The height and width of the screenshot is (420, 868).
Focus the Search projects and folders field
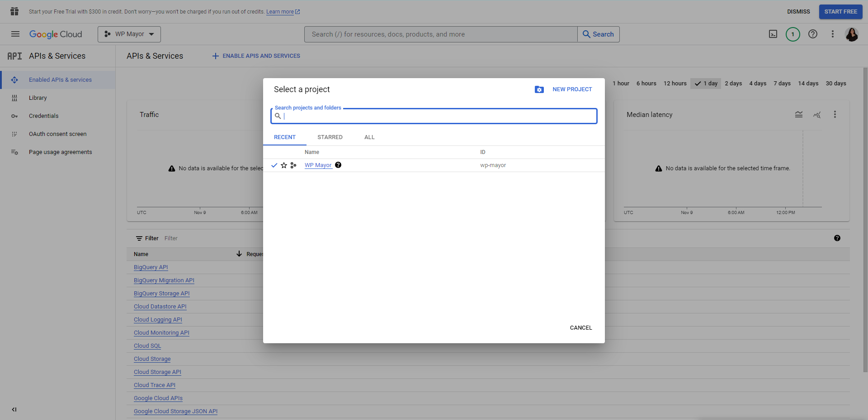434,116
